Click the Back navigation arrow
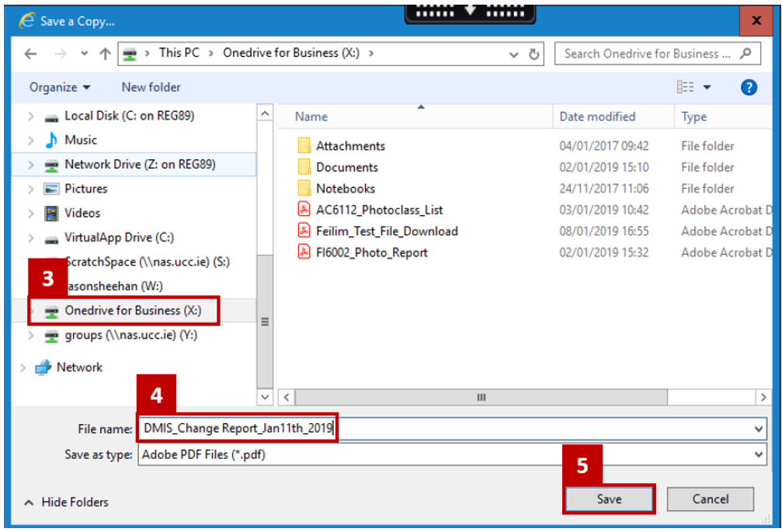Image resolution: width=782 pixels, height=532 pixels. click(x=30, y=54)
